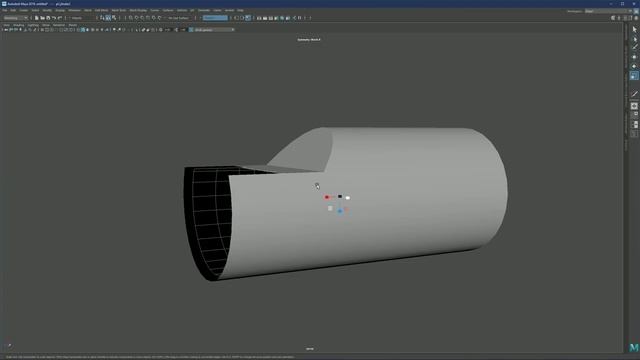Toggle view transform icon beside sRGB gamma
This screenshot has height=360, width=640.
click(x=191, y=30)
